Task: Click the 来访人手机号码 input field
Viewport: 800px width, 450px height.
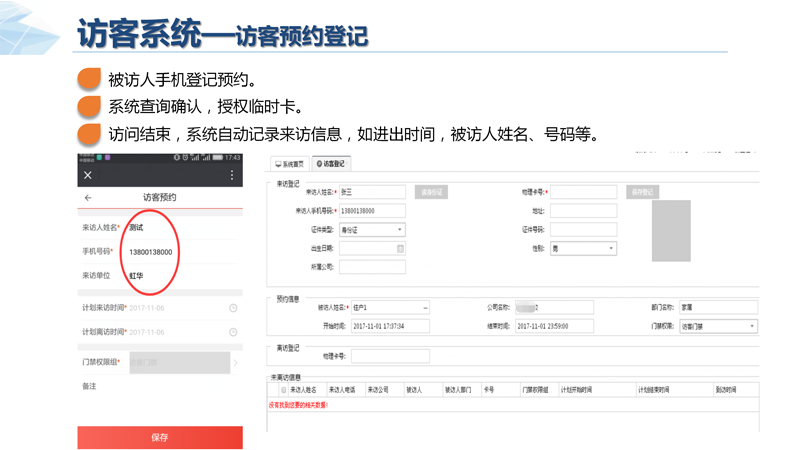Action: pyautogui.click(x=372, y=211)
